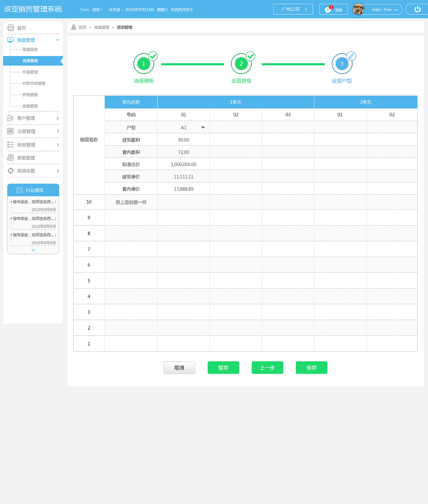
Task: Click the 首页 home sidebar icon
Action: coord(11,28)
